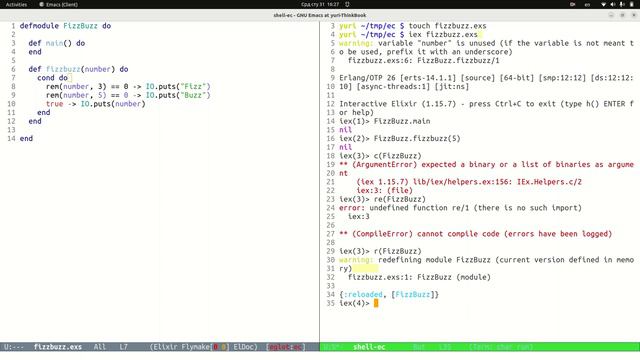This screenshot has width=640, height=360.
Task: Open the Emacs (Client) app menu
Action: pos(58,4)
